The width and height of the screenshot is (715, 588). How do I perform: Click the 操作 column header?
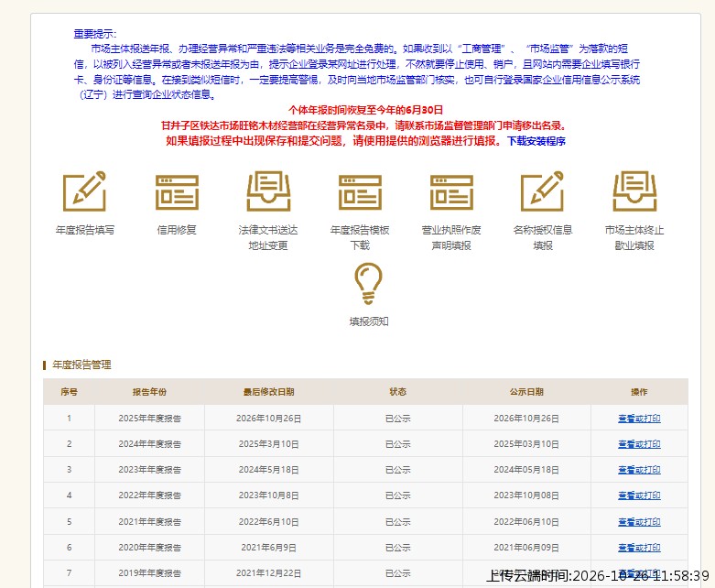coord(639,392)
